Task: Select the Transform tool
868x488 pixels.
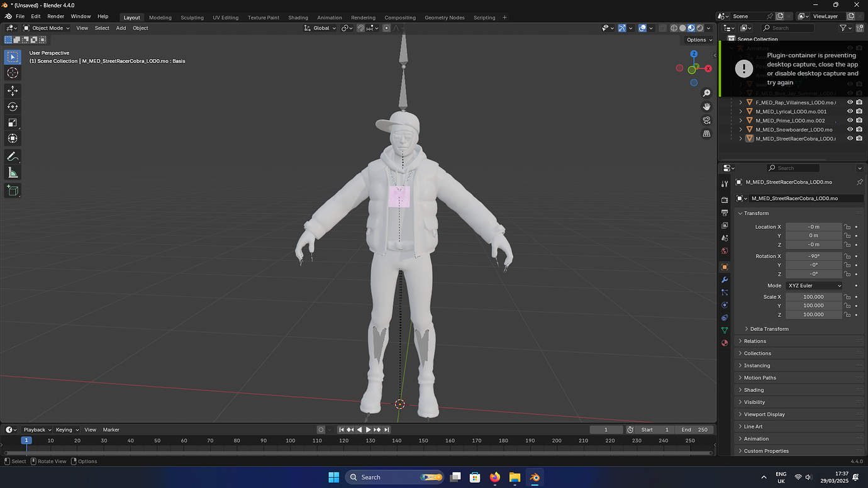Action: [13, 138]
